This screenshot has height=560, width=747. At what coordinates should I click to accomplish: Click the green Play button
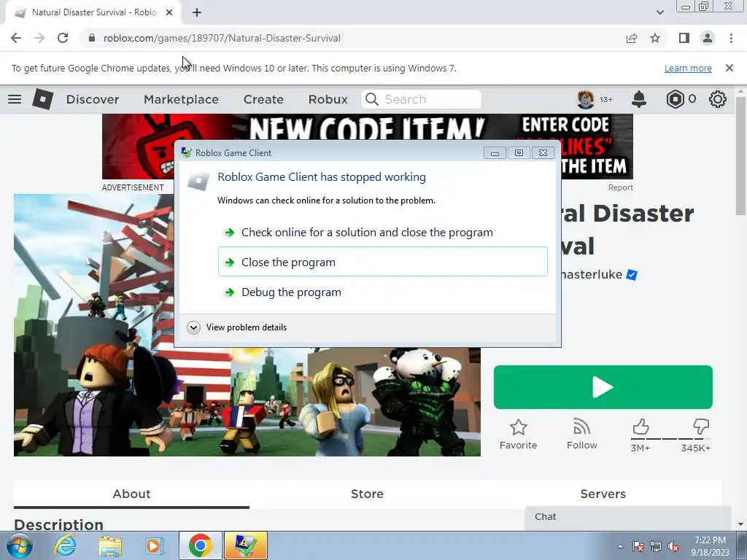(603, 387)
